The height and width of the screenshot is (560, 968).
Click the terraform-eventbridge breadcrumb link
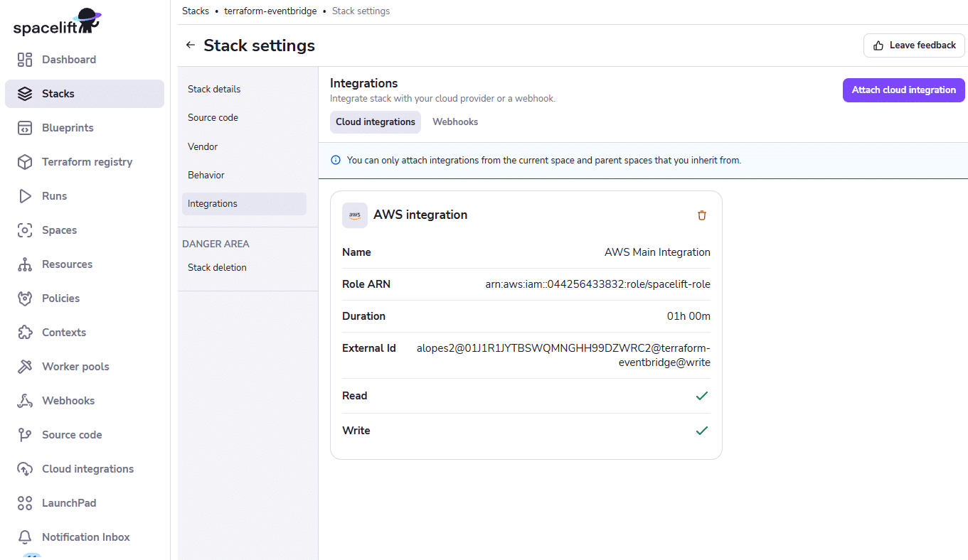270,11
